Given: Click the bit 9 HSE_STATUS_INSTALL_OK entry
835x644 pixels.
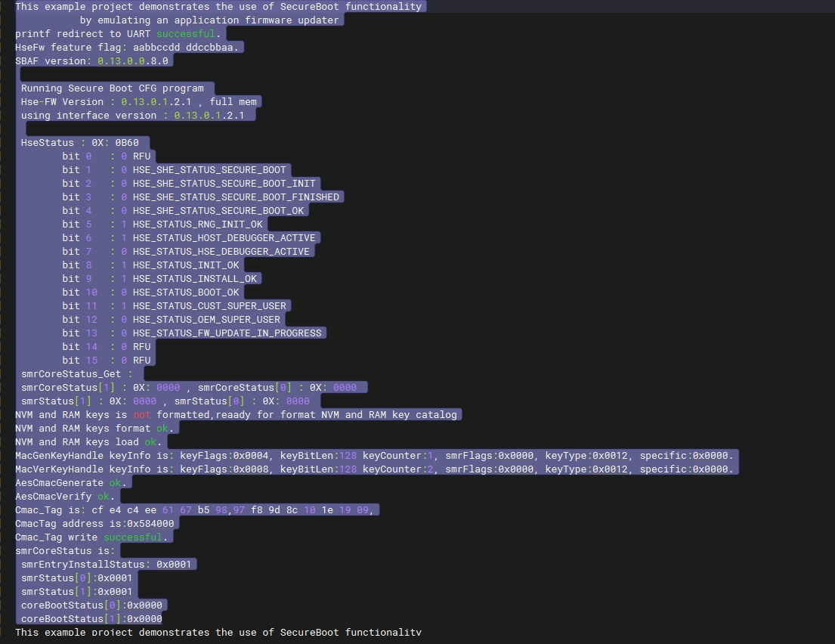Looking at the screenshot, I should click(x=194, y=278).
